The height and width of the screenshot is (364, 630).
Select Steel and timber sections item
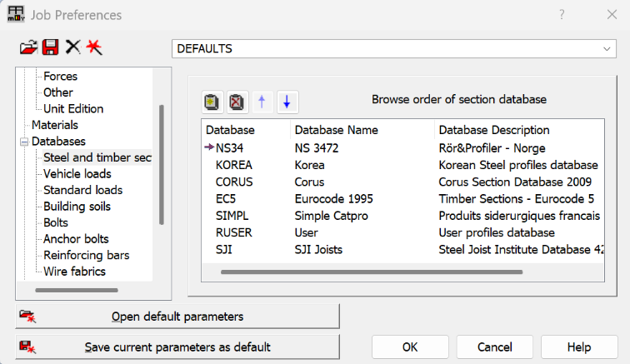coord(97,157)
